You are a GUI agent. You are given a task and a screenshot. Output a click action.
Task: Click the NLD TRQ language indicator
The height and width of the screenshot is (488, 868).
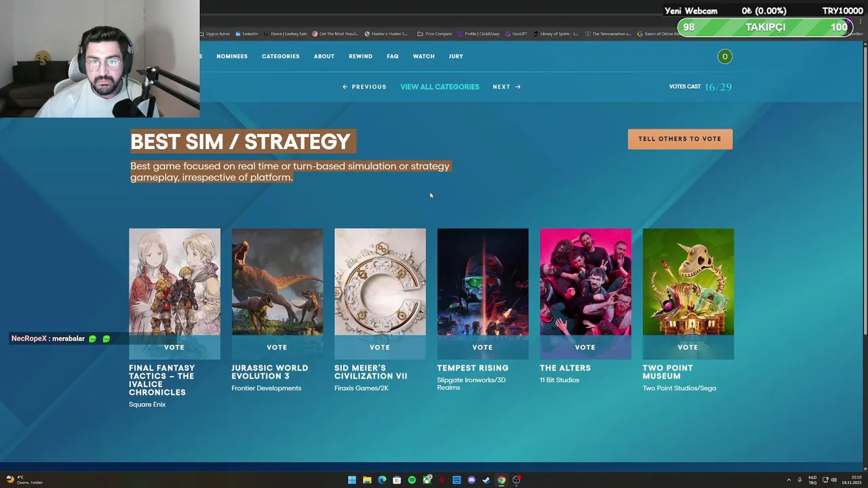coord(812,480)
